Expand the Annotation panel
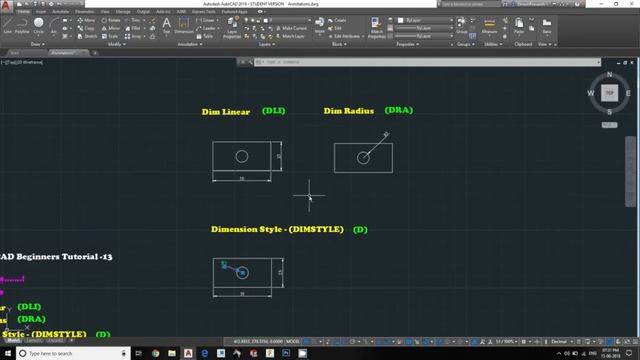 coord(190,44)
